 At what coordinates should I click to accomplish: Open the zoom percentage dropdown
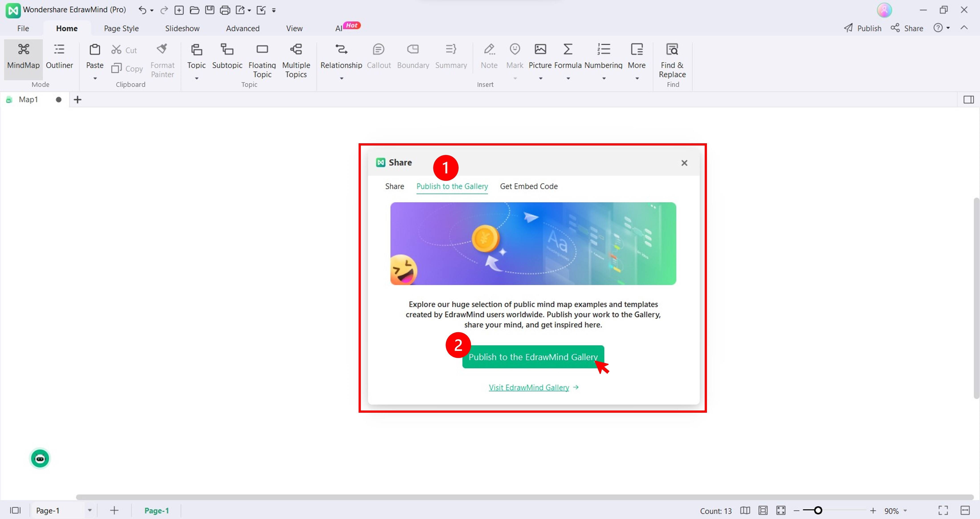(x=905, y=511)
